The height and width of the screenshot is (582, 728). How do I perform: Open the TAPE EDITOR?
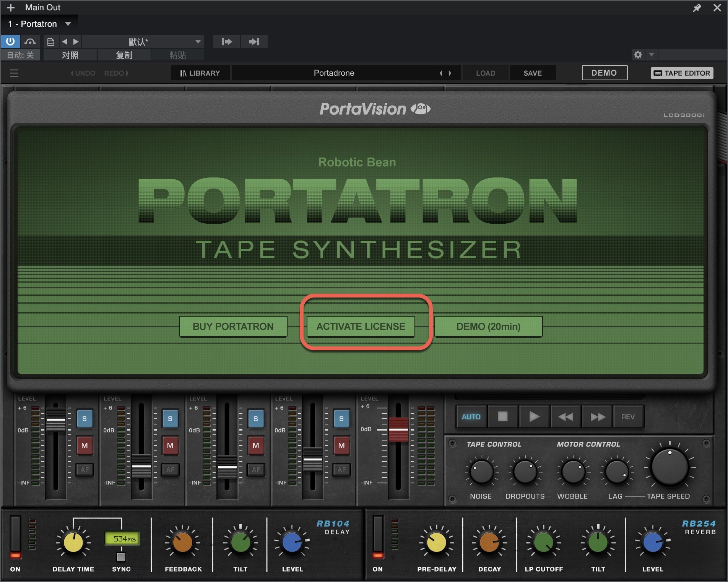pyautogui.click(x=682, y=73)
